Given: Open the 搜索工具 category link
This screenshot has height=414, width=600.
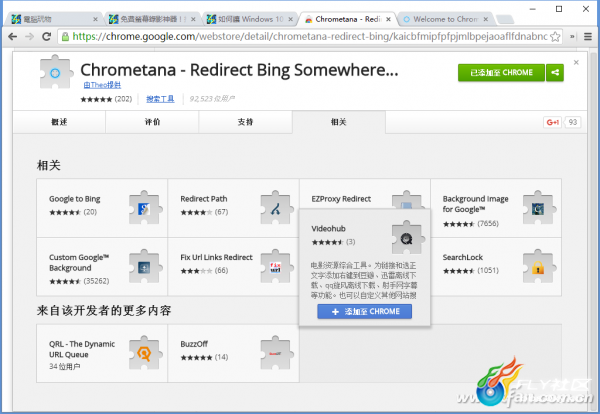Looking at the screenshot, I should (160, 99).
